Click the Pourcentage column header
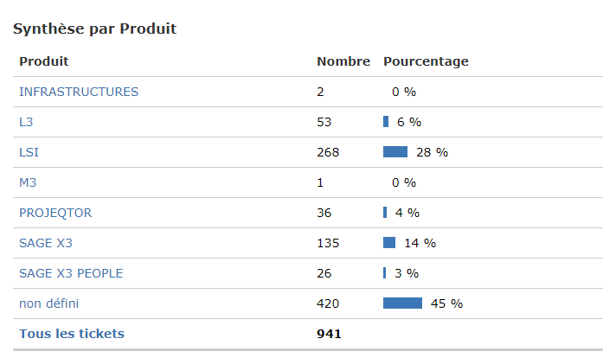Image resolution: width=603 pixels, height=364 pixels. 426,61
